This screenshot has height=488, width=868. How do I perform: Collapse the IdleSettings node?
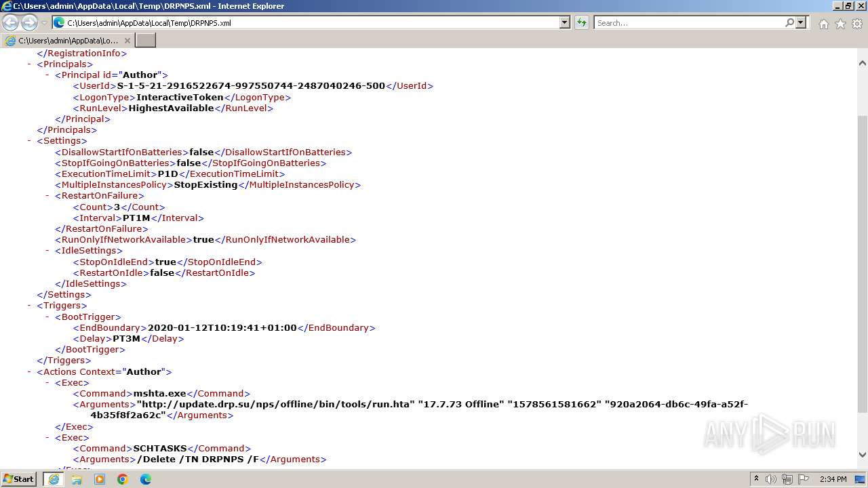tap(47, 251)
